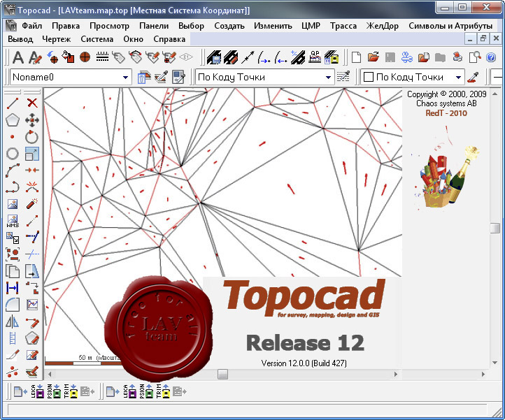
Task: Click the status bar input field
Action: pos(248,410)
